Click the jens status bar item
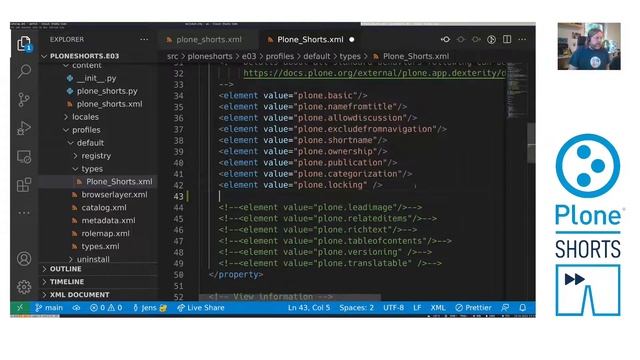The image size is (640, 360). pos(150,308)
